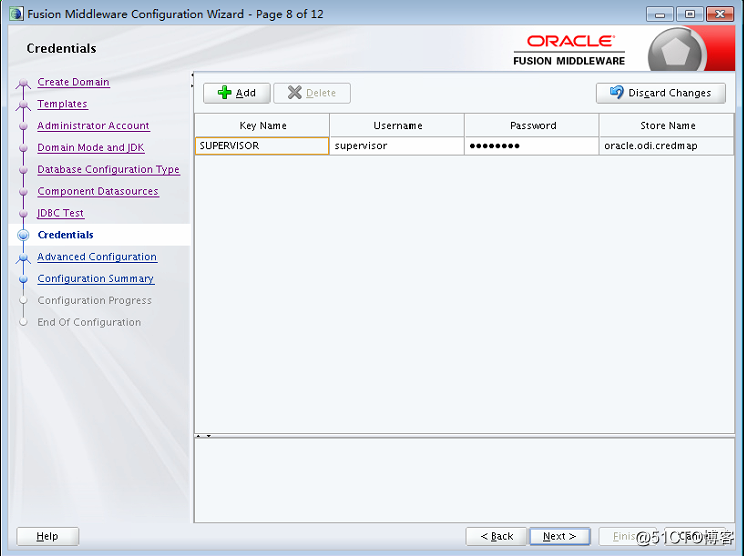Click the Store Name column header

click(x=667, y=125)
